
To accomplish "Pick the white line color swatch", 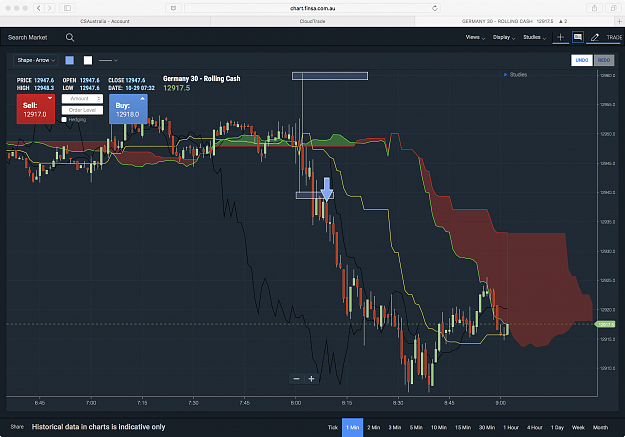I will pos(88,60).
